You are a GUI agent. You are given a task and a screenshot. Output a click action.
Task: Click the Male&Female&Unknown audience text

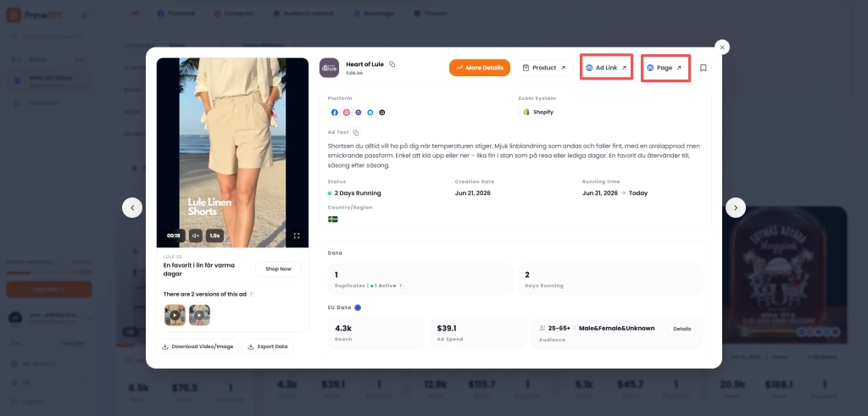tap(617, 328)
